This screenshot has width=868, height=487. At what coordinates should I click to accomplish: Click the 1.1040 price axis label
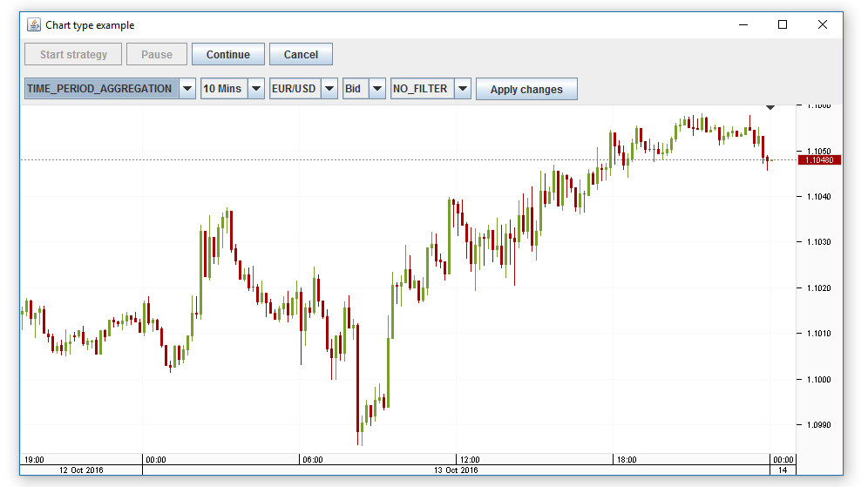(x=818, y=197)
